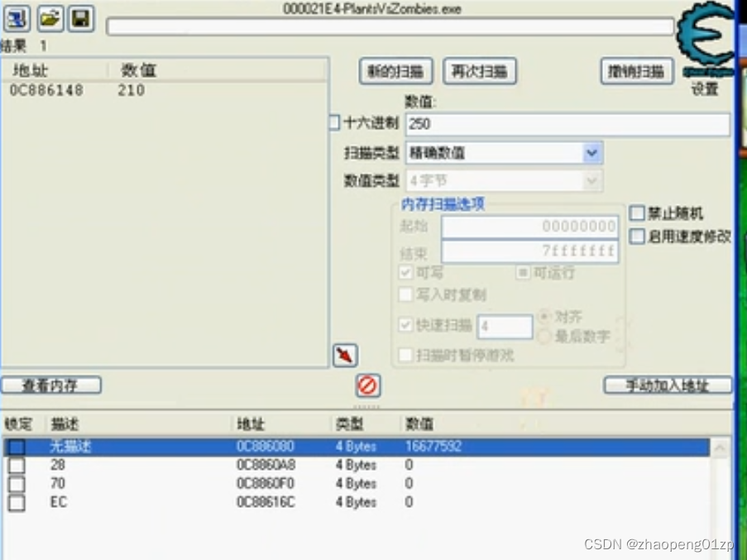Viewport: 747px width, 560px height.
Task: Select the process list icon
Action: [17, 18]
